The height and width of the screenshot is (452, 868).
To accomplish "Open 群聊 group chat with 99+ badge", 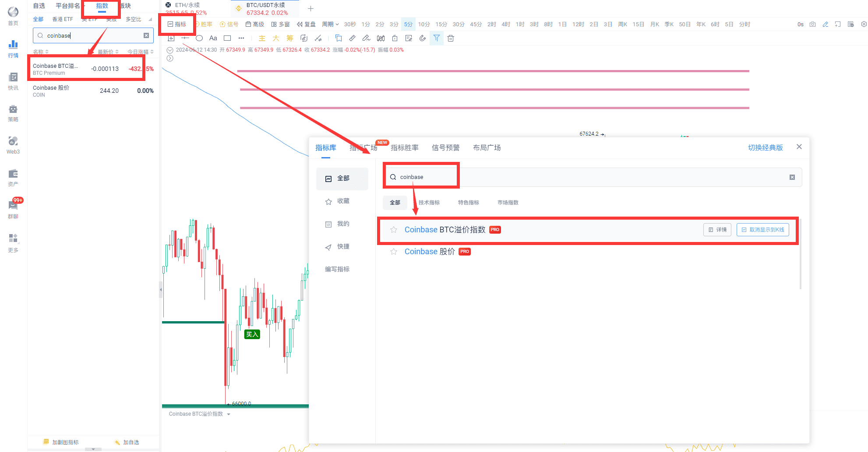I will [13, 209].
